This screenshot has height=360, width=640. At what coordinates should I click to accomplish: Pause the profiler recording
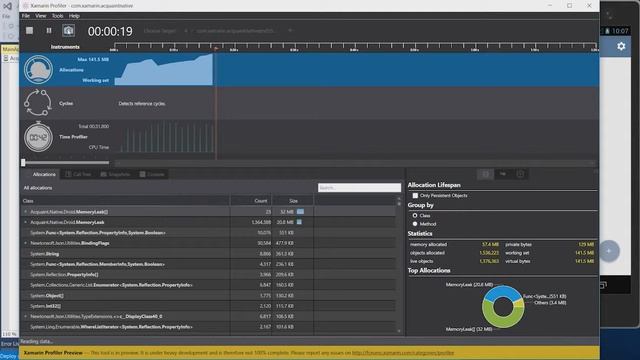49,30
